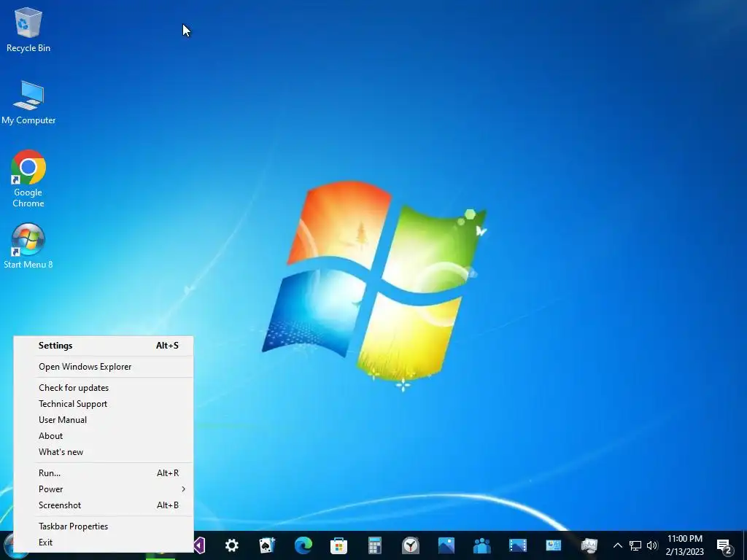Screen dimensions: 747x560
Task: Select Open Windows Explorer menu entry
Action: coord(104,367)
